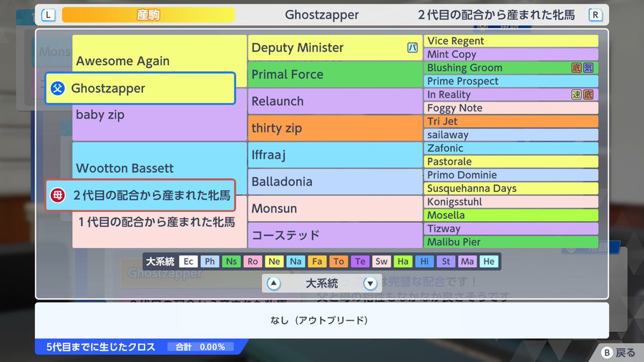Select the Na lineage swatch
Image resolution: width=644 pixels, height=362 pixels.
click(296, 261)
